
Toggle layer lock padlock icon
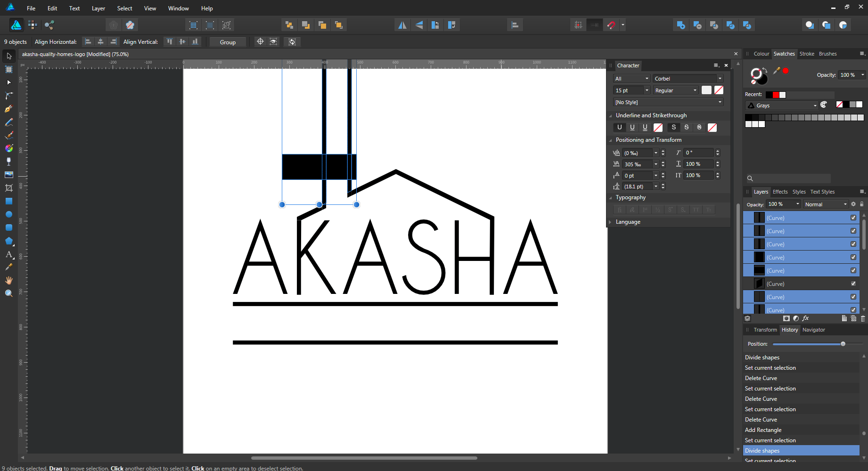pos(862,204)
